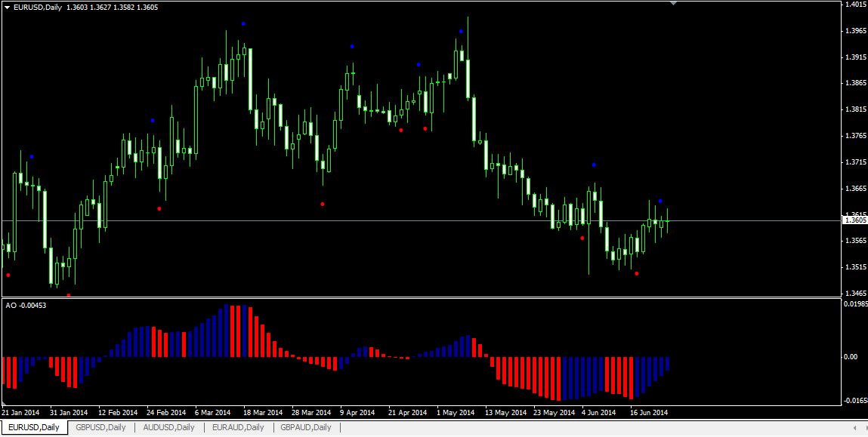Click the OHLC text 1.3603 1.3627 1.3582 1.3605
868x437 pixels.
(112, 8)
